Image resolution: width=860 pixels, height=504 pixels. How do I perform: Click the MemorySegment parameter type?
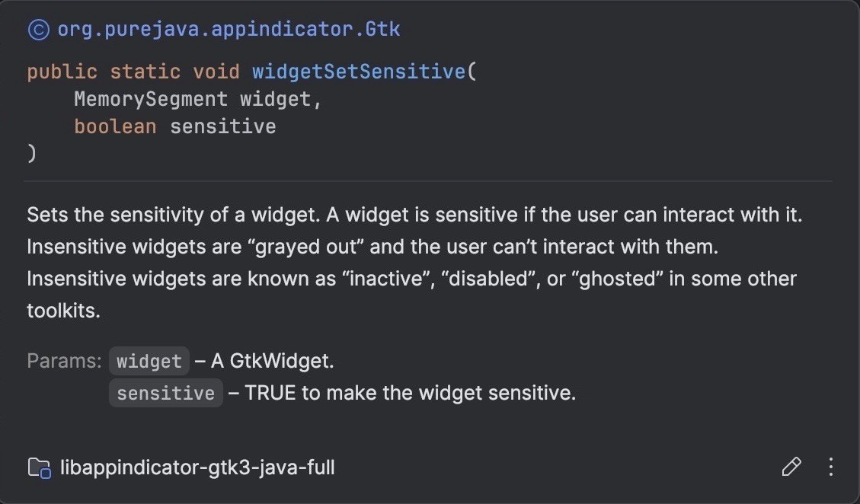coord(151,99)
